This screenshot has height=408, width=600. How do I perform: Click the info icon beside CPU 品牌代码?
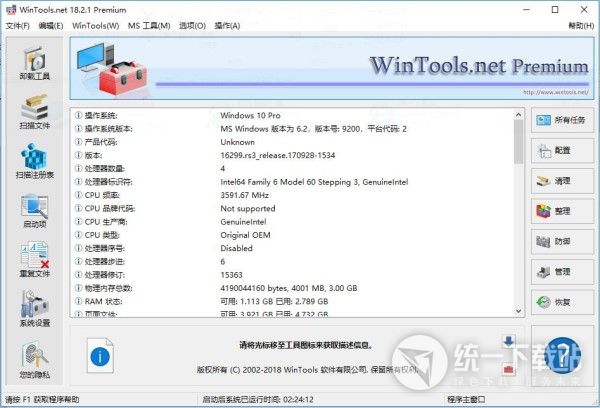pos(78,209)
